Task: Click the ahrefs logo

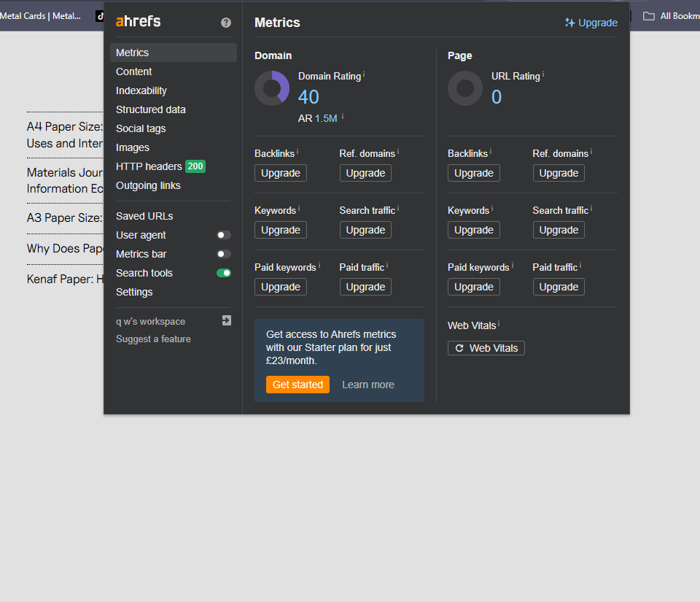Action: click(x=138, y=21)
